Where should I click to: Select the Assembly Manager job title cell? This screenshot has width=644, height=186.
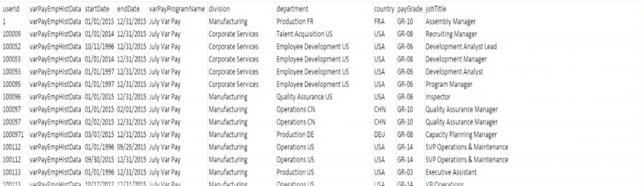pos(450,22)
